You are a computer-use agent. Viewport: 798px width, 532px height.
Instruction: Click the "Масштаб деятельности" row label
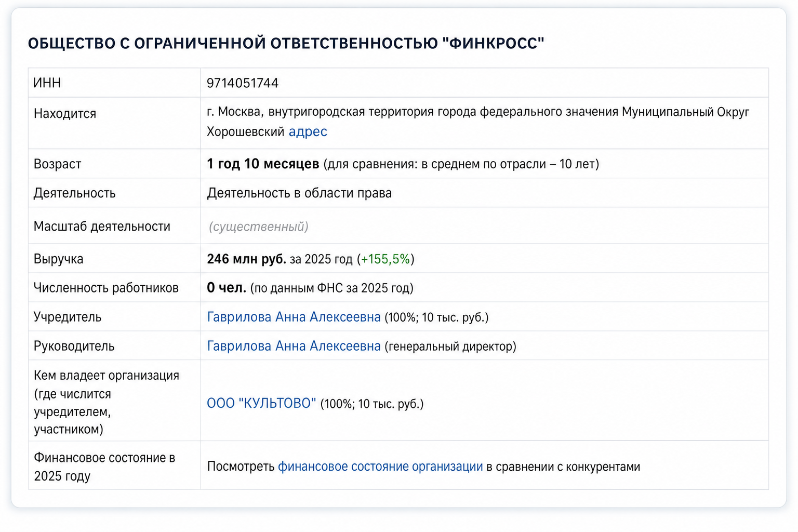[102, 227]
